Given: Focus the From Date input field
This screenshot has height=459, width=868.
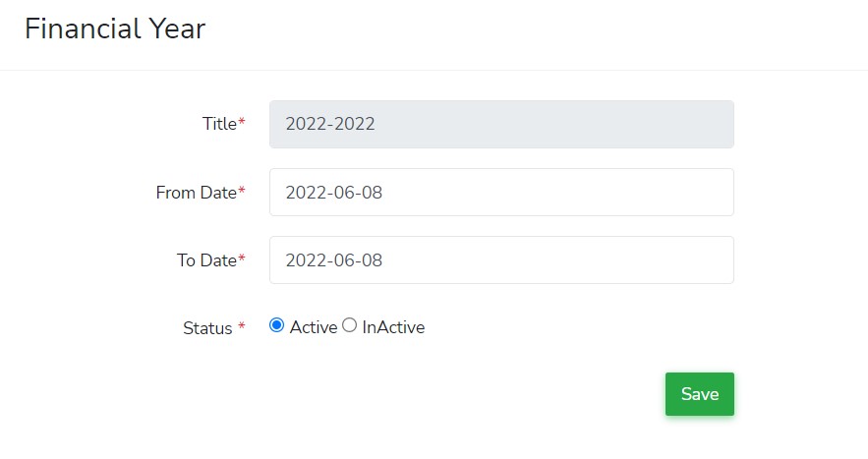Looking at the screenshot, I should (x=501, y=193).
